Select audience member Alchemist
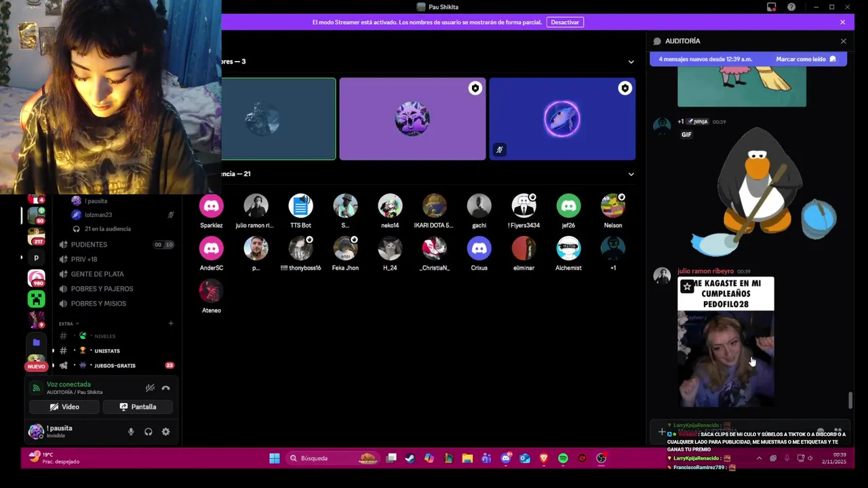The height and width of the screenshot is (488, 868). point(568,254)
